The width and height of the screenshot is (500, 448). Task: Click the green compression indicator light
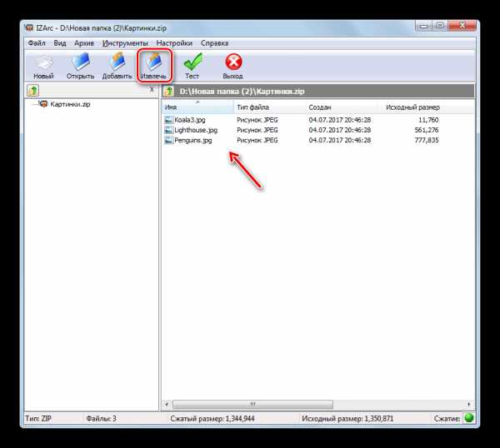coord(468,418)
